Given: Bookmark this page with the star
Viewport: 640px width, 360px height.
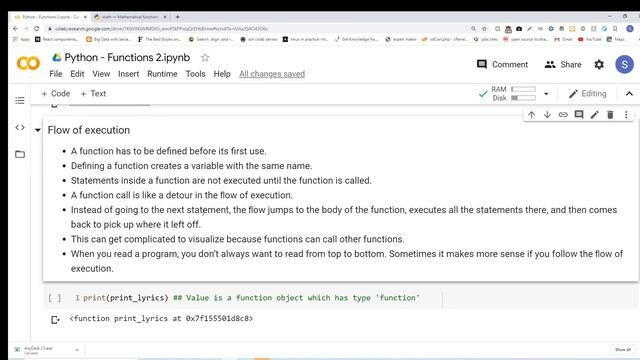Looking at the screenshot, I should (x=484, y=29).
